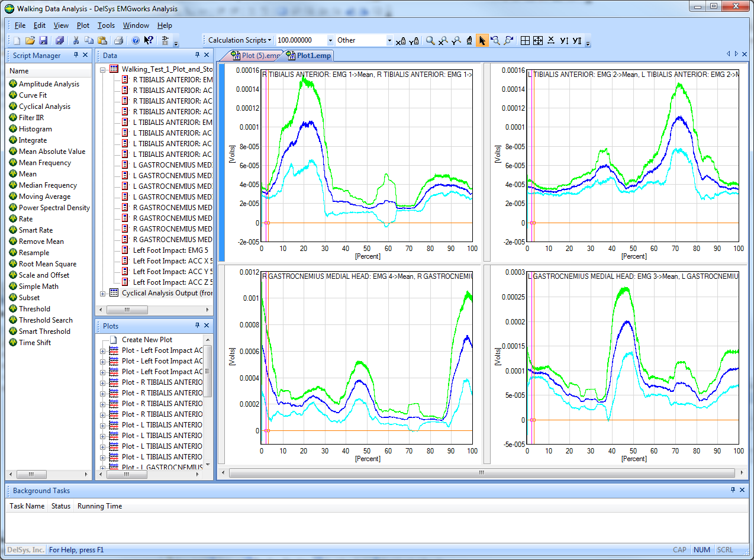Open the Tools menu
The width and height of the screenshot is (754, 560).
pos(106,25)
